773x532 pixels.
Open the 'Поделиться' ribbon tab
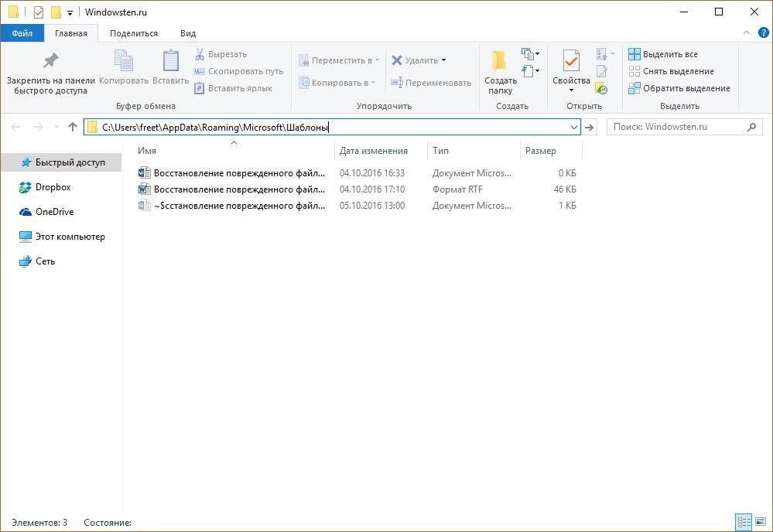pos(133,33)
